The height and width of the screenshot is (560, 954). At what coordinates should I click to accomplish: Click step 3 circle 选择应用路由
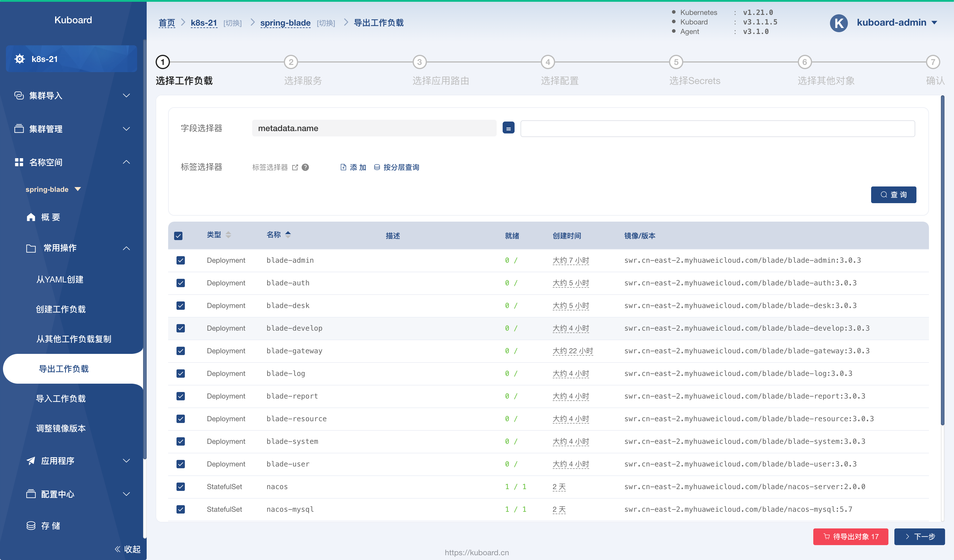tap(419, 62)
